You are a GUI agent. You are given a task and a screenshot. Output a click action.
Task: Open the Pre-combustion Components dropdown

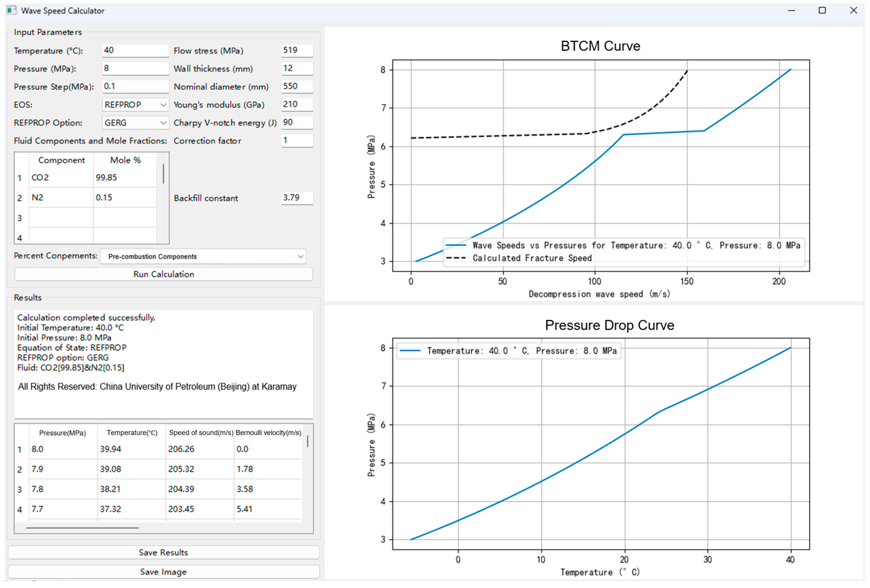203,256
